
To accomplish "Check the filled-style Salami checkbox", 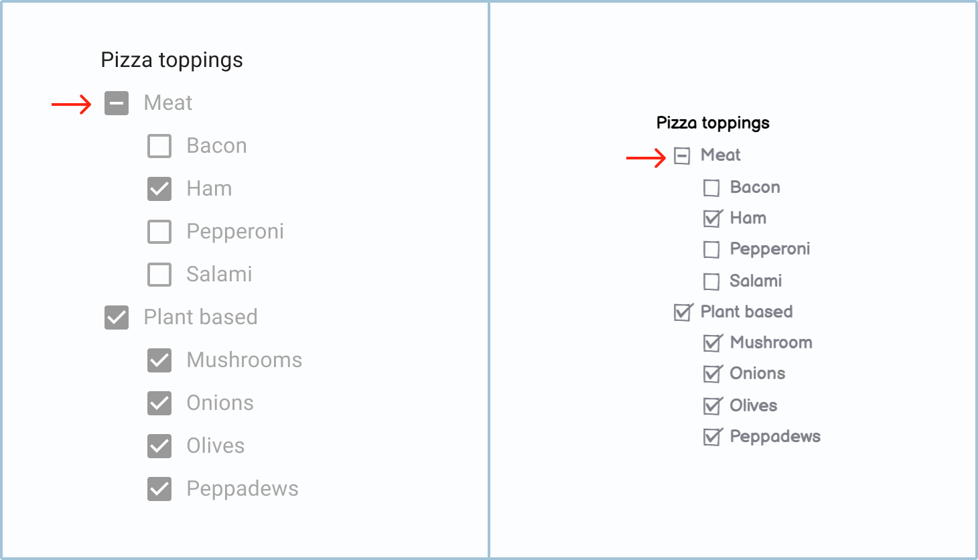I will (159, 275).
